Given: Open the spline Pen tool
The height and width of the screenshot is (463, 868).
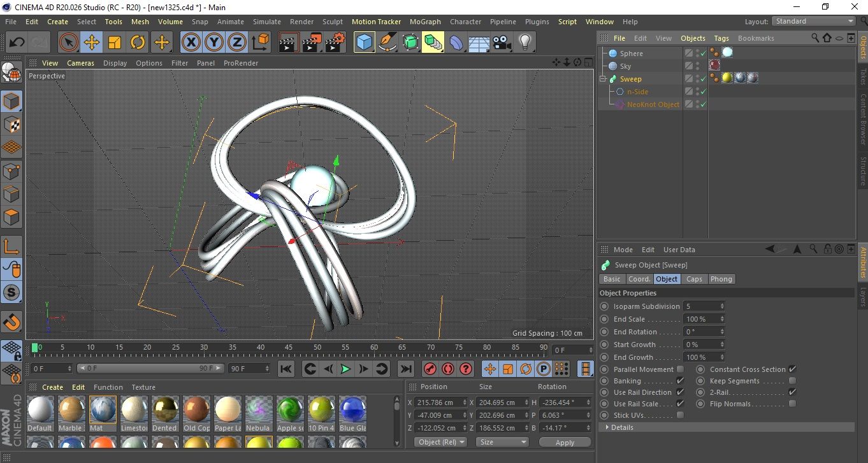Looking at the screenshot, I should pyautogui.click(x=387, y=43).
